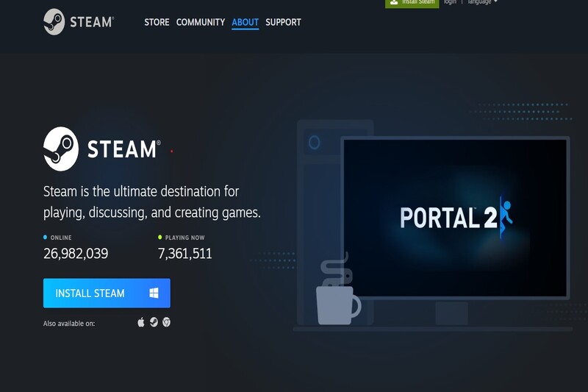The width and height of the screenshot is (588, 392).
Task: Open the STORE menu
Action: coord(157,22)
